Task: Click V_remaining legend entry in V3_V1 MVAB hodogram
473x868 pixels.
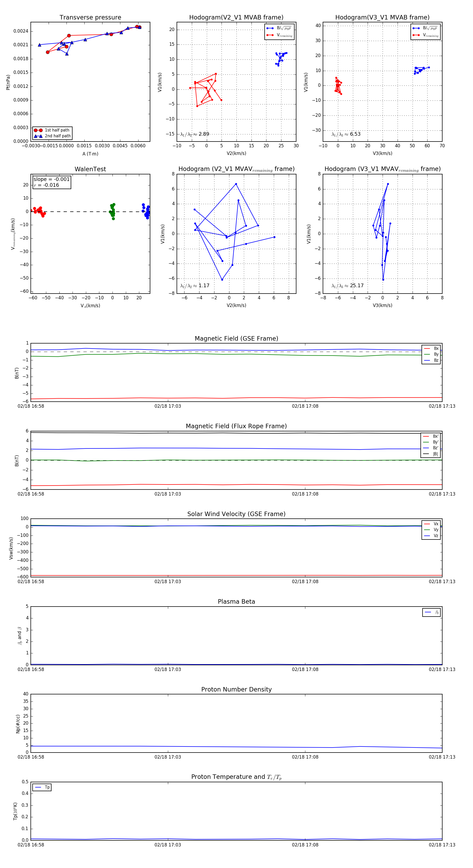Action: point(425,35)
